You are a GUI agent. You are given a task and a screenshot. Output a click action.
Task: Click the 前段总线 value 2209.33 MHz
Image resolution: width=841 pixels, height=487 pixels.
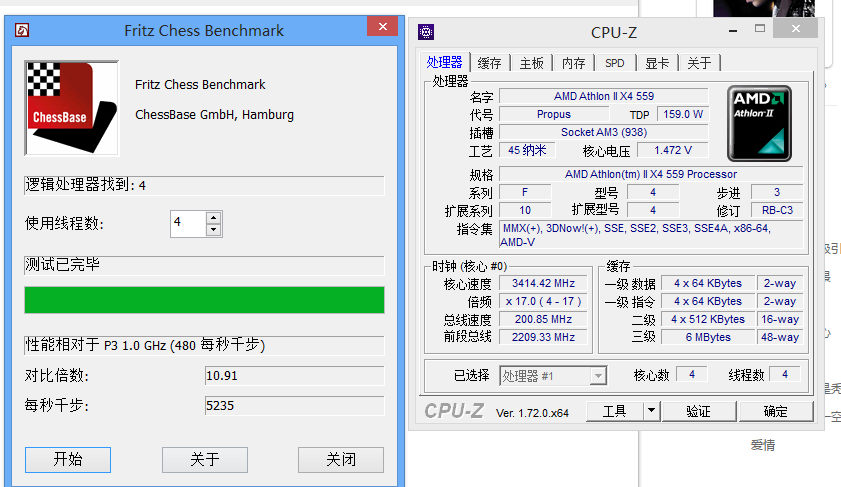point(543,337)
